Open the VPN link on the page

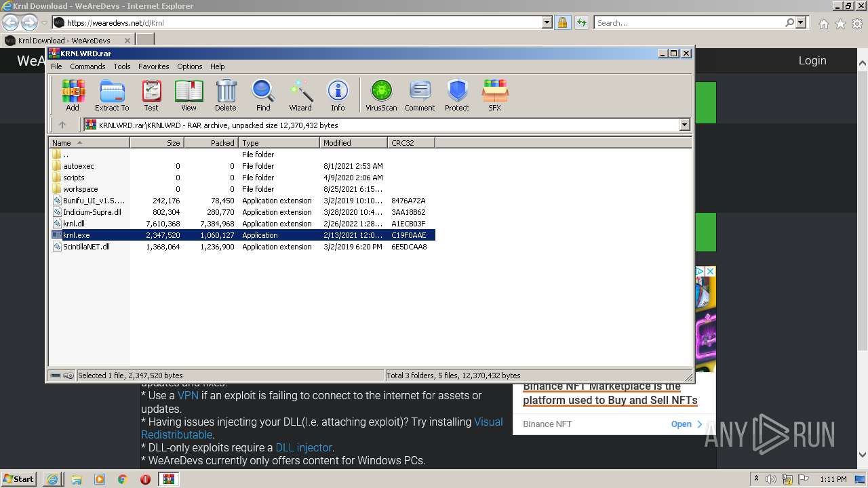188,395
